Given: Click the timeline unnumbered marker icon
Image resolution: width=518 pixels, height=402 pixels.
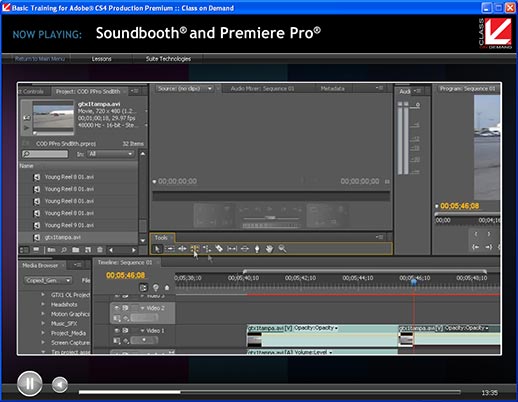Looking at the screenshot, I should click(167, 288).
